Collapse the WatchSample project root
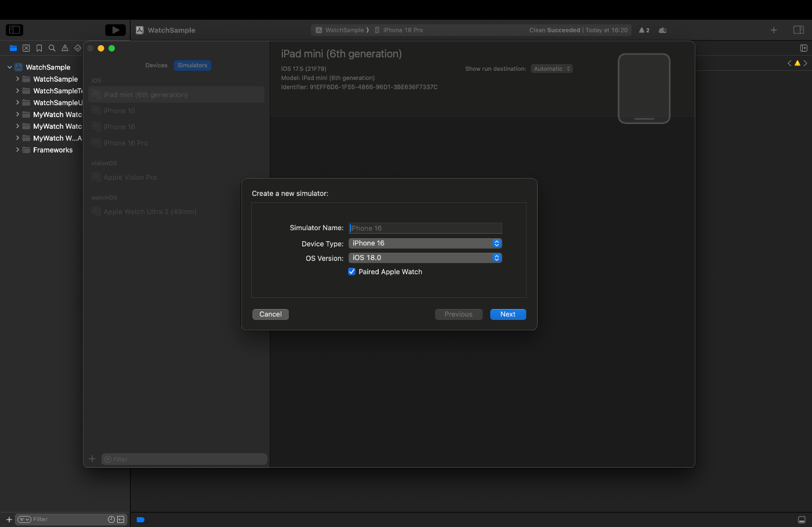The image size is (812, 527). tap(9, 67)
